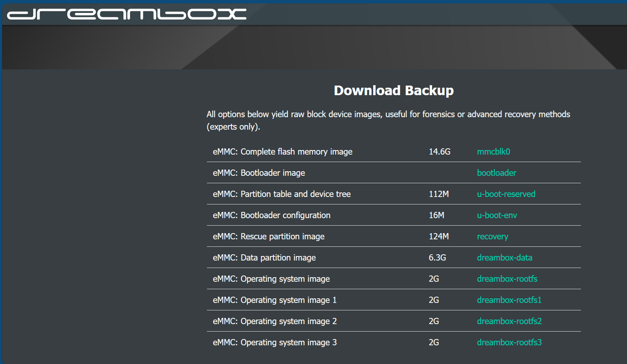Click the 'eMMC: Bootloader image' label
This screenshot has width=627, height=364.
click(259, 173)
